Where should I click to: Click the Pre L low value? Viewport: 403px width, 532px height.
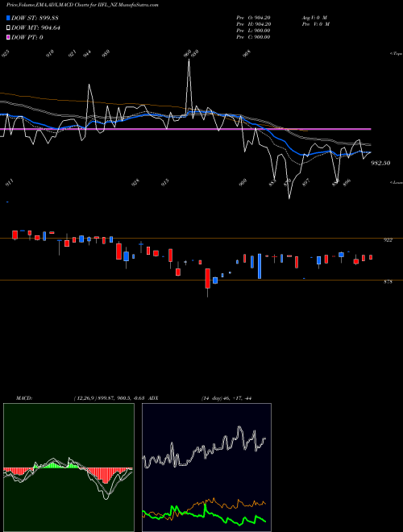tap(253, 31)
